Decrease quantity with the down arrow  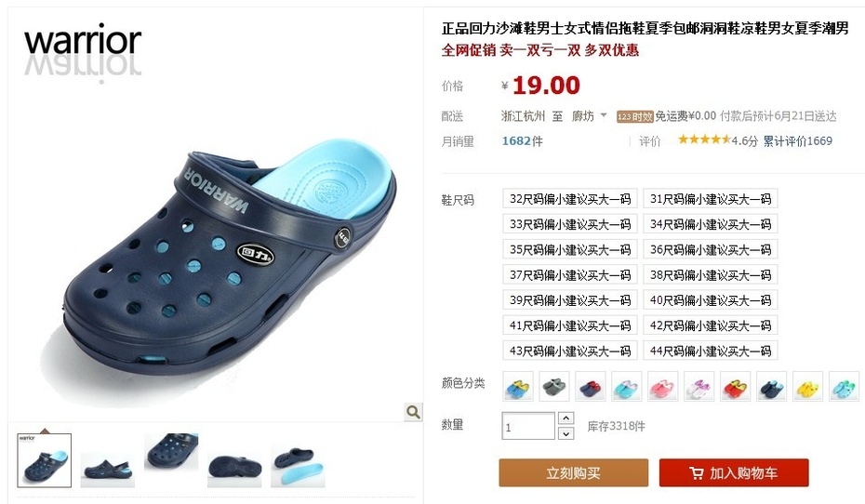click(566, 433)
